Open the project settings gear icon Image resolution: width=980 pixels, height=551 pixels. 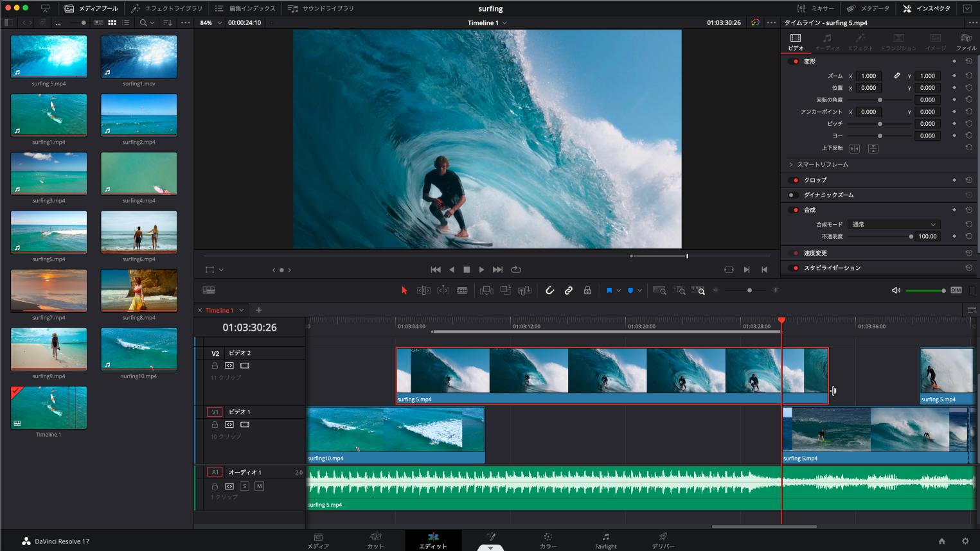pos(965,541)
